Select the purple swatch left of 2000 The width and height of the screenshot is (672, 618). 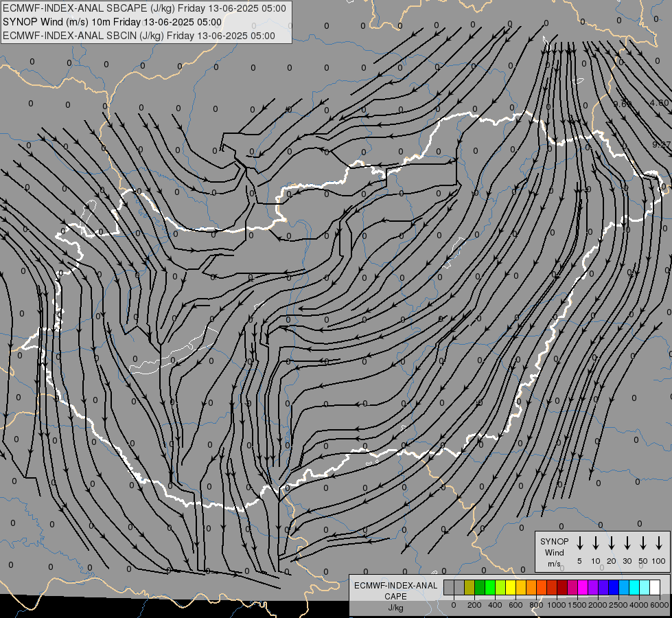(592, 587)
